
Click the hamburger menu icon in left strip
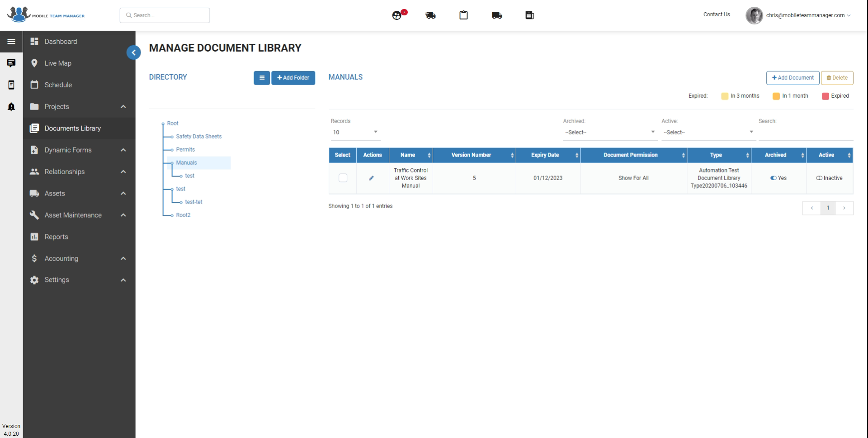click(x=11, y=42)
